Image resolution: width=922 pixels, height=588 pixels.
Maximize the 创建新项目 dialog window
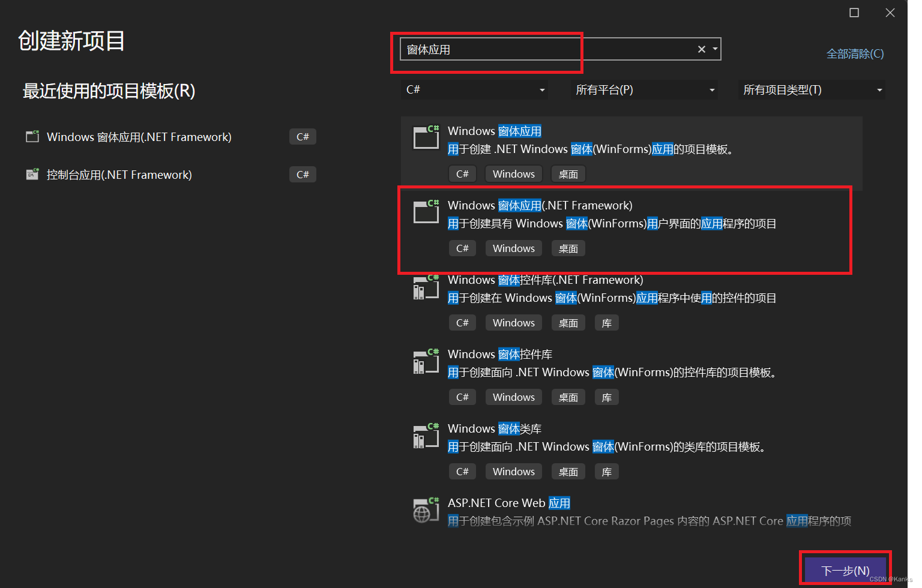click(854, 13)
